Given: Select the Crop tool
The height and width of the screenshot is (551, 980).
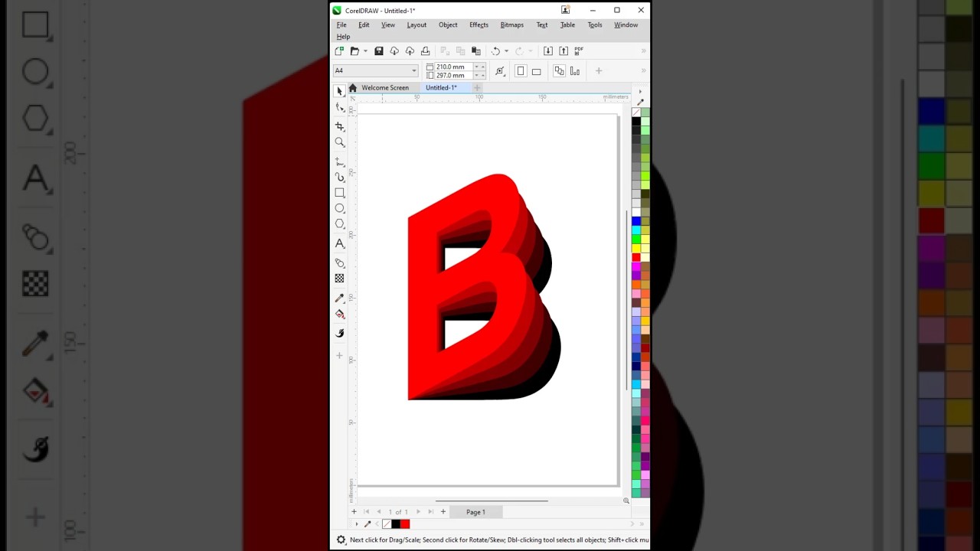Looking at the screenshot, I should pos(340,126).
